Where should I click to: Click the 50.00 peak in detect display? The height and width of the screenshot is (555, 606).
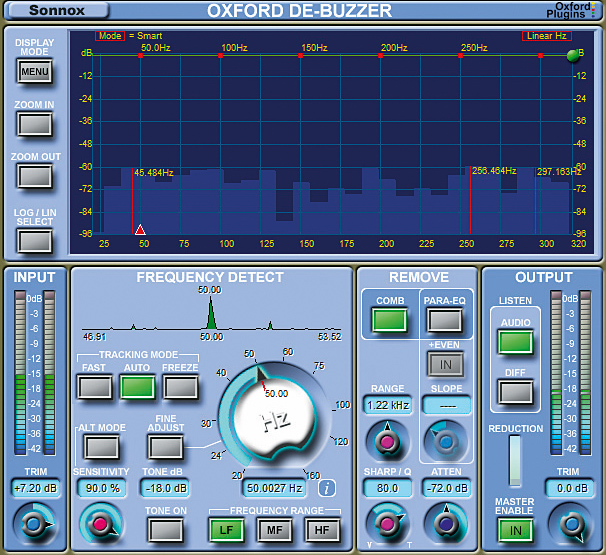point(211,313)
